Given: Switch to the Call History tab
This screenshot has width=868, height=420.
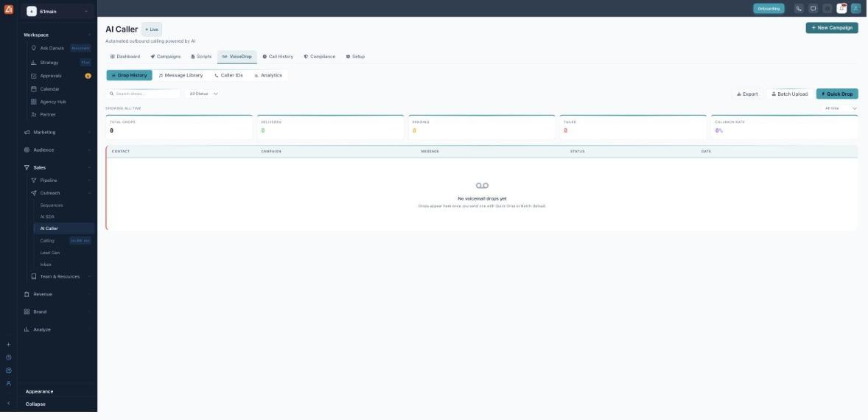Looking at the screenshot, I should tap(278, 57).
